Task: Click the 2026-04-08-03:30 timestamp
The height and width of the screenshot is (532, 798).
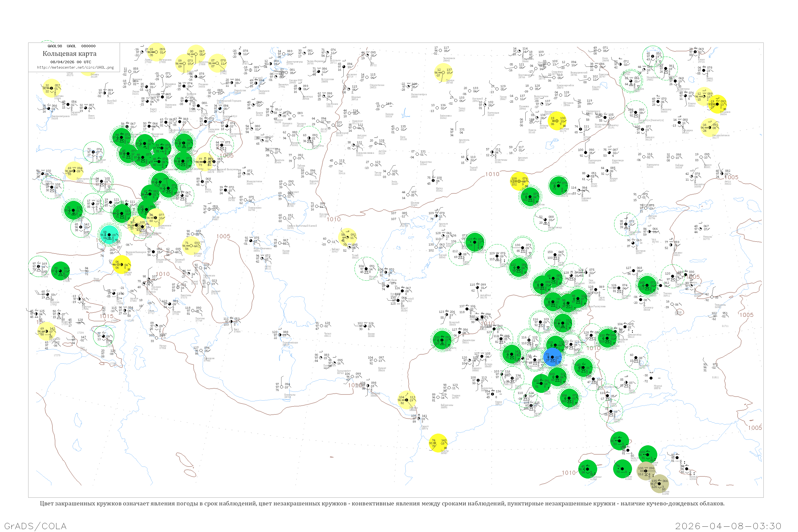Action: (x=728, y=526)
